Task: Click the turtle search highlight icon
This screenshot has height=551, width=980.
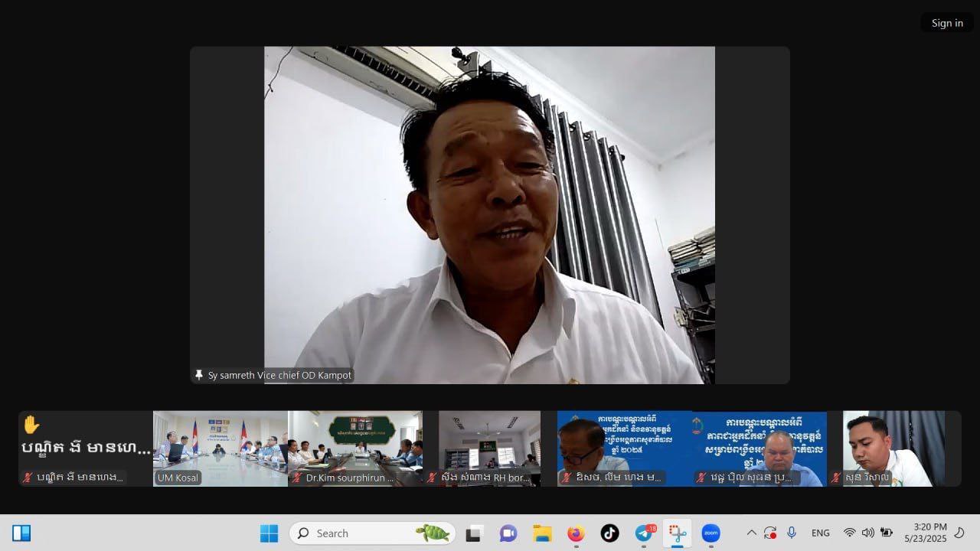Action: pos(433,533)
